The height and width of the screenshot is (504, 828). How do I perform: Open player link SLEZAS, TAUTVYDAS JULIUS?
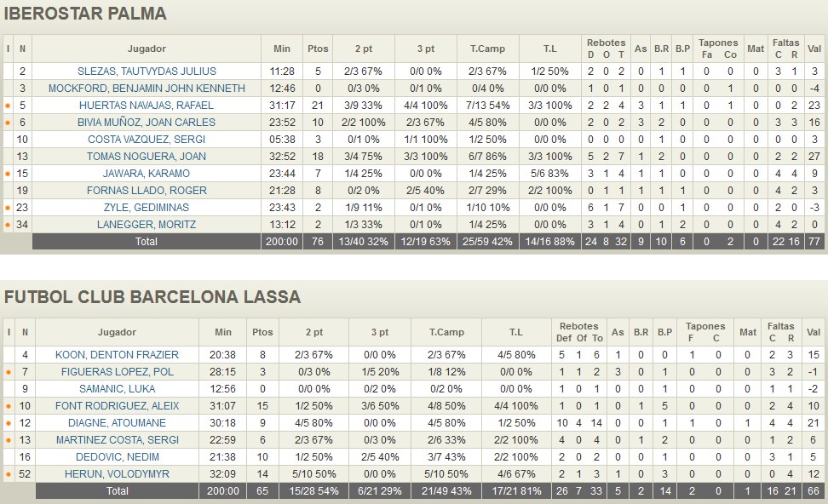pos(147,72)
